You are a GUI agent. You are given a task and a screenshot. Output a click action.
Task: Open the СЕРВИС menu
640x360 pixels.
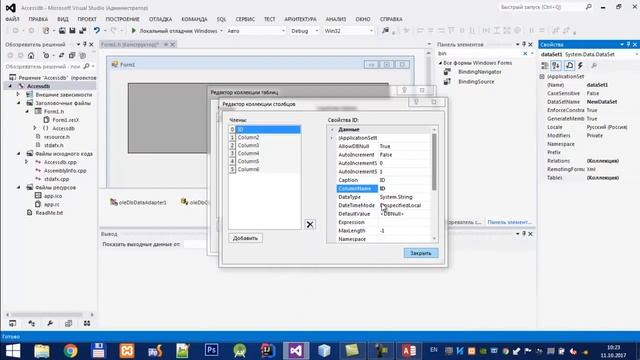tap(245, 19)
